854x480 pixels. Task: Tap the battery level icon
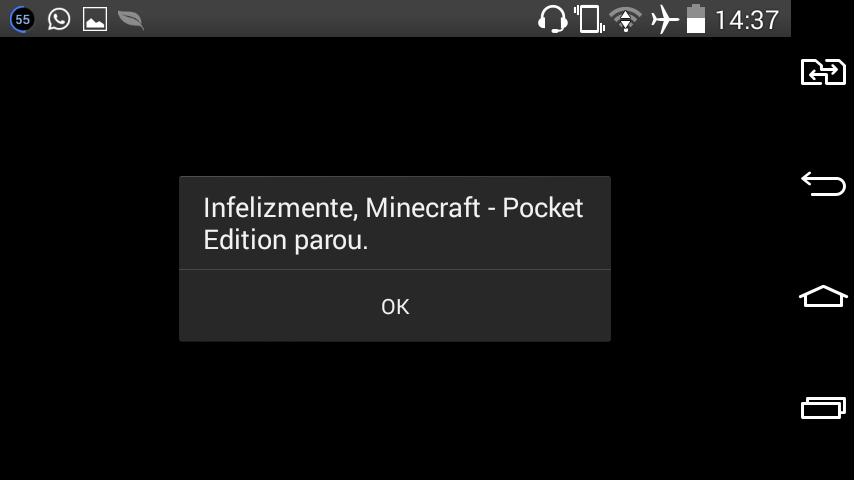click(x=696, y=19)
